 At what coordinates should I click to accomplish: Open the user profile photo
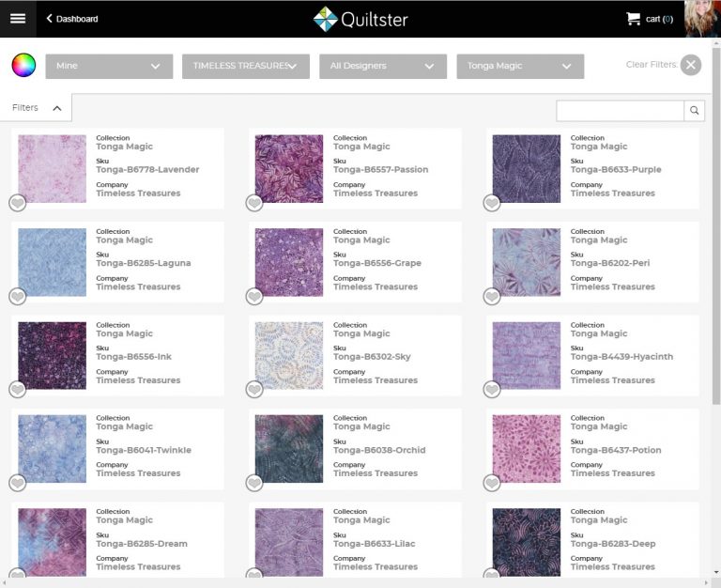point(702,19)
